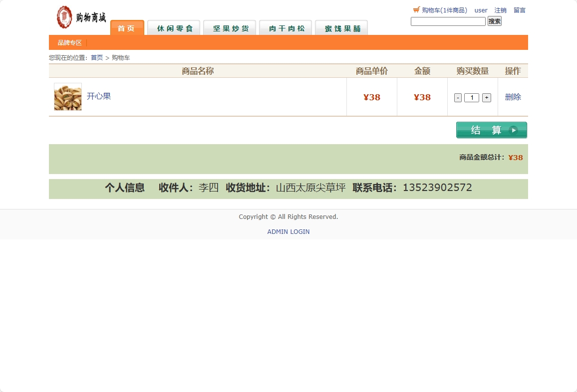Image resolution: width=577 pixels, height=392 pixels.
Task: Click ADMIN LOGIN at the page bottom
Action: click(x=288, y=231)
